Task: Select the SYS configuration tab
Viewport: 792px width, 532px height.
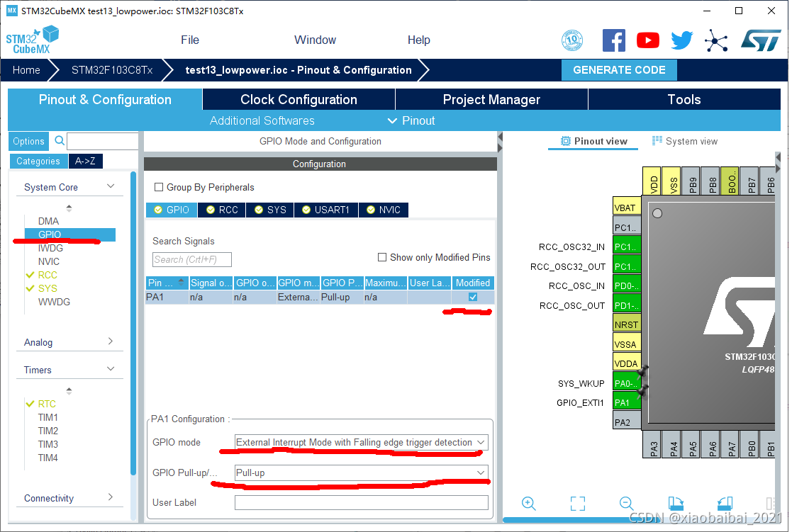Action: click(x=270, y=210)
